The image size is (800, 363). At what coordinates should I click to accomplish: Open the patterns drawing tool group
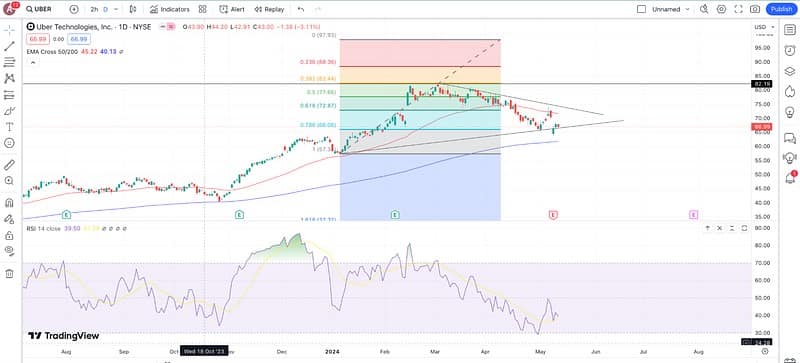coord(9,78)
